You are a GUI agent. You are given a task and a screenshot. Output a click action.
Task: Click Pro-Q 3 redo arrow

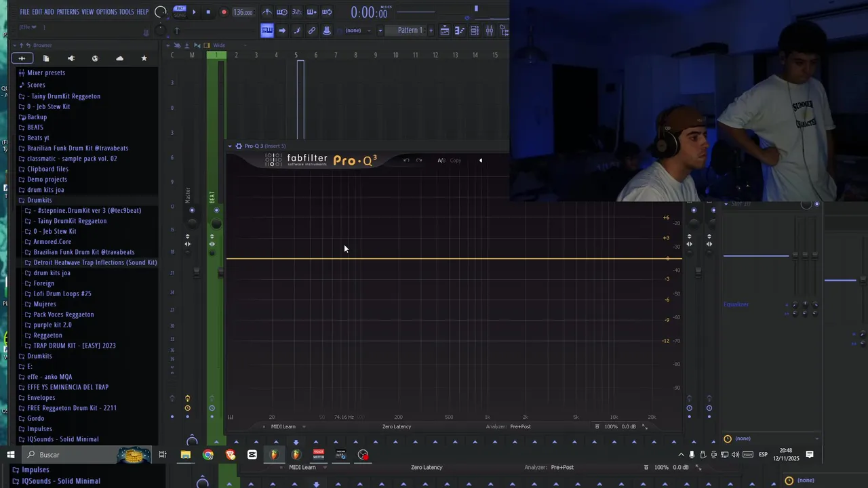coord(418,161)
